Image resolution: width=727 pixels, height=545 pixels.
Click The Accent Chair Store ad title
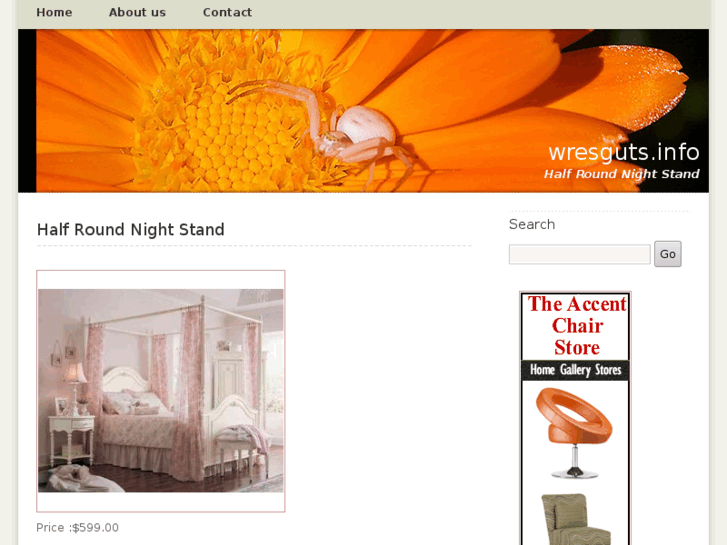pos(576,326)
